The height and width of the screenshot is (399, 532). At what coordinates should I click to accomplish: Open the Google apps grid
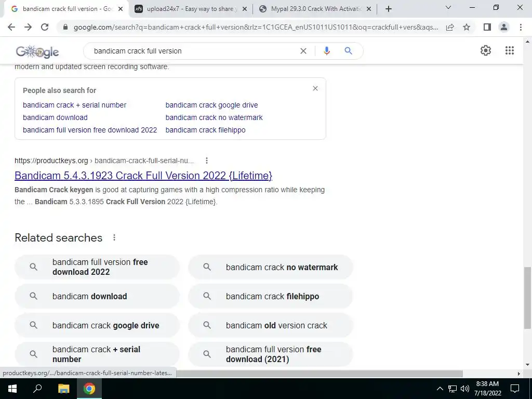point(510,50)
